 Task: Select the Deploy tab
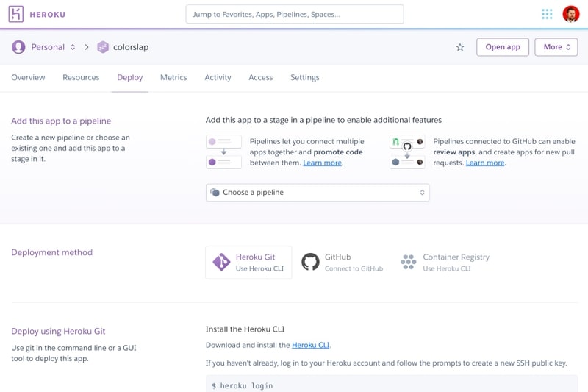130,78
